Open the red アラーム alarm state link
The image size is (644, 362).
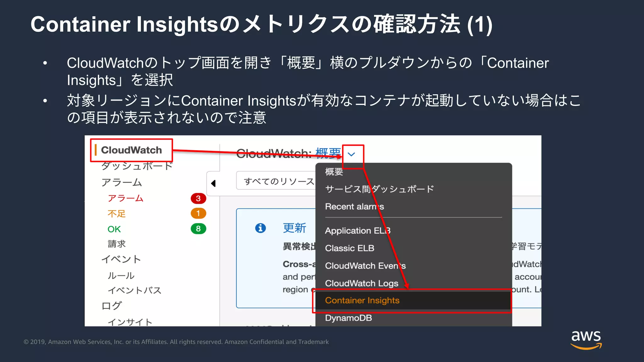coord(125,198)
